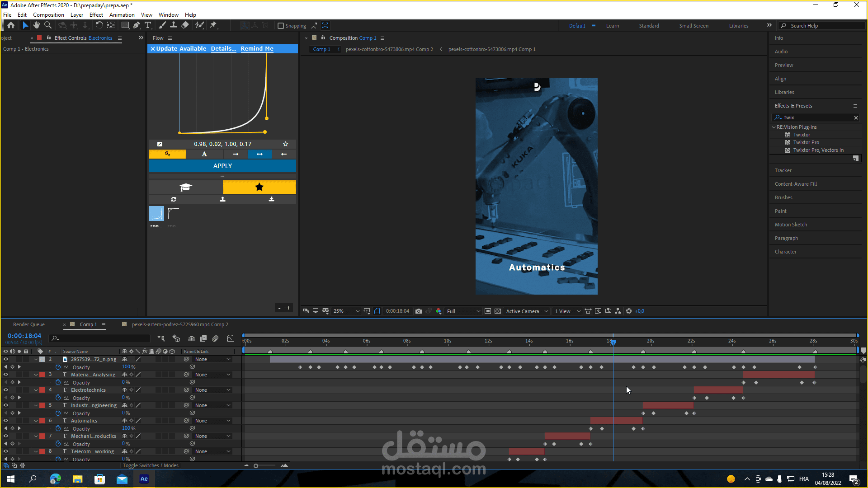Click the Flow favorites star button

[x=259, y=187]
